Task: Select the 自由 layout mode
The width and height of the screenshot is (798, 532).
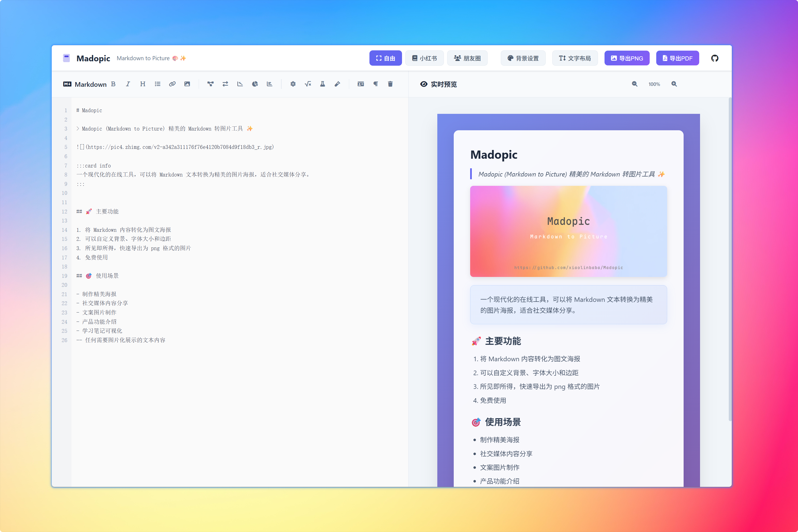Action: pyautogui.click(x=385, y=58)
